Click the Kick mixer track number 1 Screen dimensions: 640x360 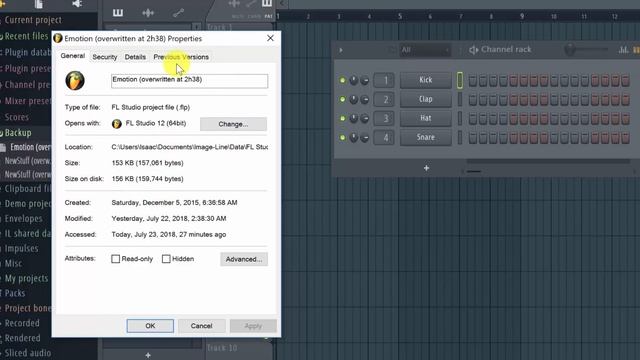(384, 80)
